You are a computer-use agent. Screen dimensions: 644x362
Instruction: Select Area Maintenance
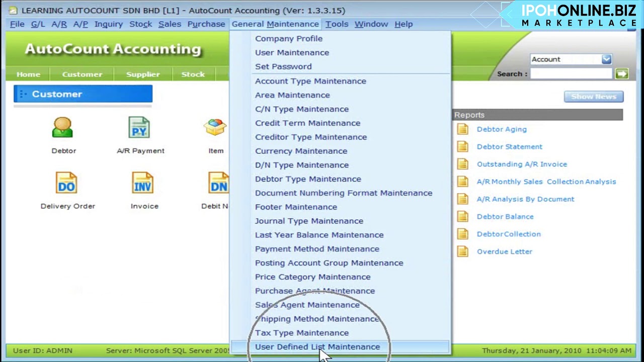pos(340,95)
